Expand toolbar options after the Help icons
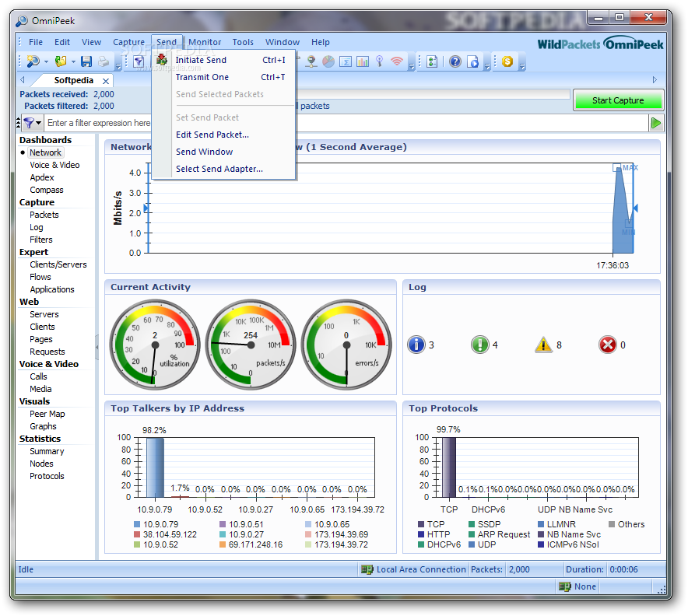 pyautogui.click(x=487, y=67)
